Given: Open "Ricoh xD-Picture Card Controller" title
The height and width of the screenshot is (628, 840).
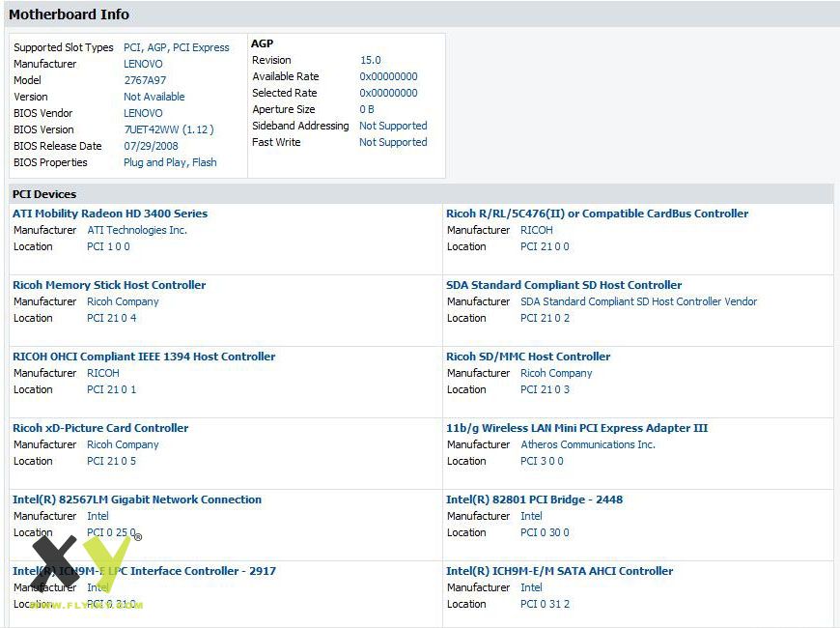Looking at the screenshot, I should click(100, 428).
